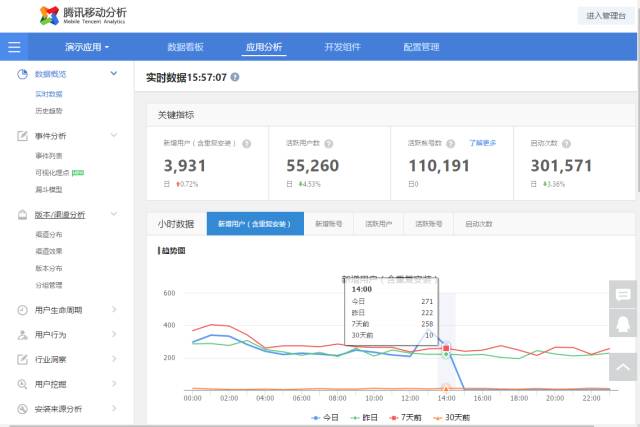
Task: Collapse the 数据概览 section chevron
Action: [x=114, y=73]
